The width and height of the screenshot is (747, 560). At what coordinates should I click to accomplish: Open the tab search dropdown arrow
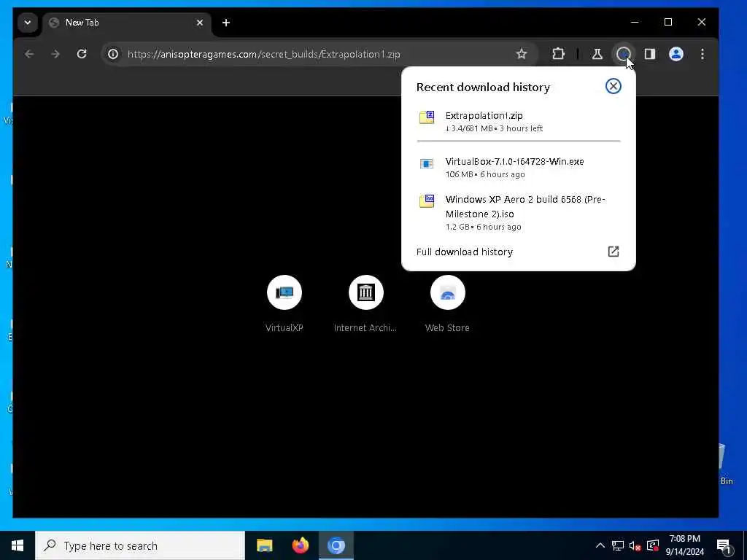(28, 23)
